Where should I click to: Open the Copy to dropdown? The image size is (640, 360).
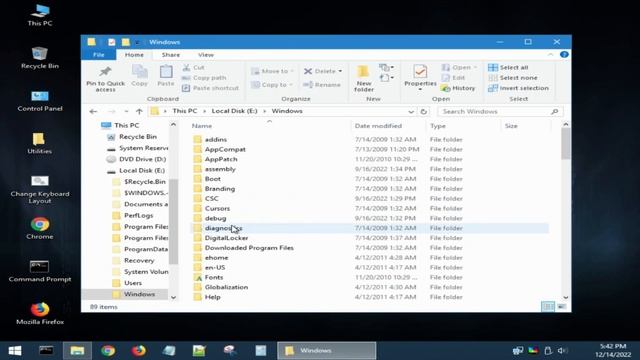click(x=272, y=84)
